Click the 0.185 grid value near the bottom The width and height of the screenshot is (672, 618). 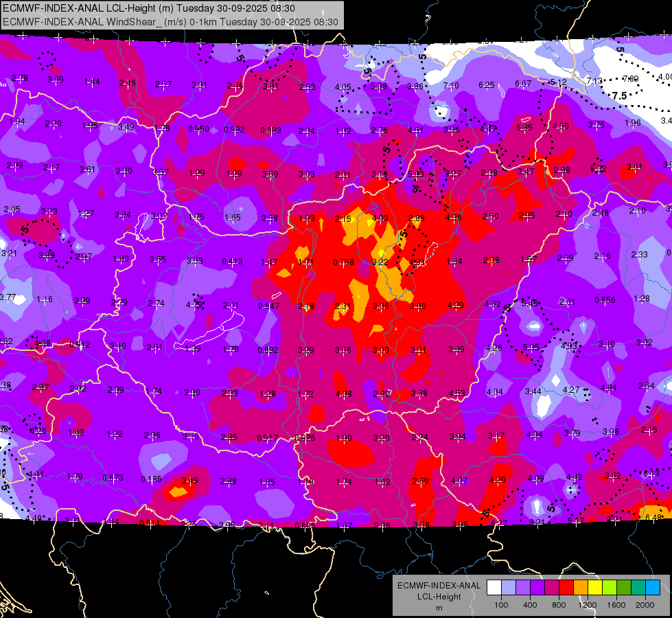click(x=151, y=479)
